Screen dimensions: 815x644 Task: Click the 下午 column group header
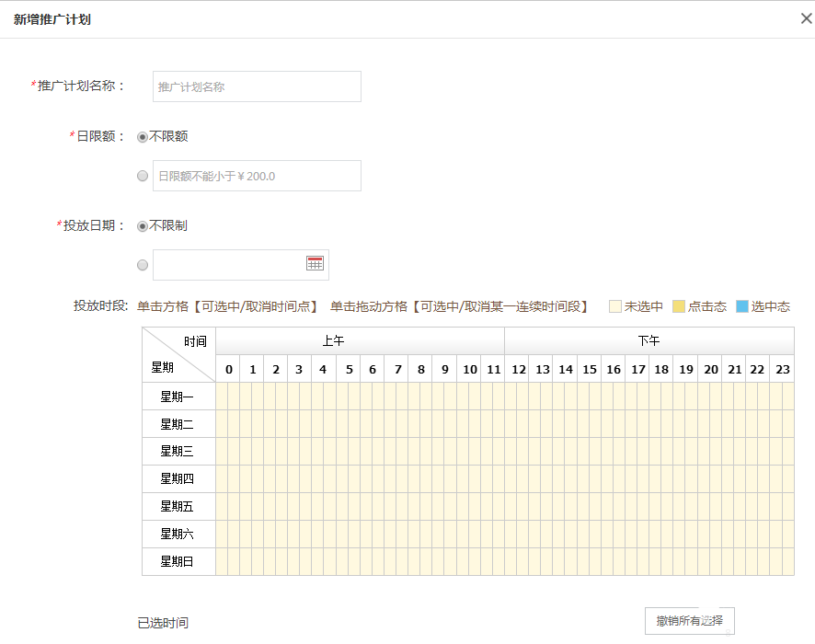(x=650, y=340)
